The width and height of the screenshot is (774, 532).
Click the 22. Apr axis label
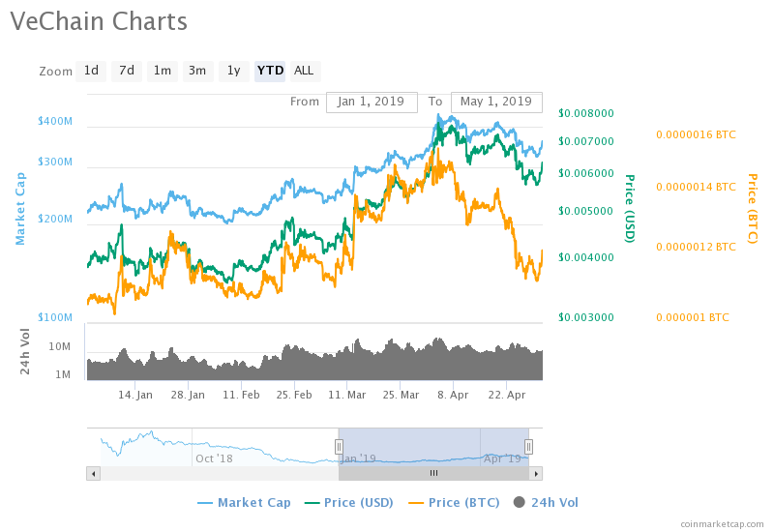coord(506,396)
